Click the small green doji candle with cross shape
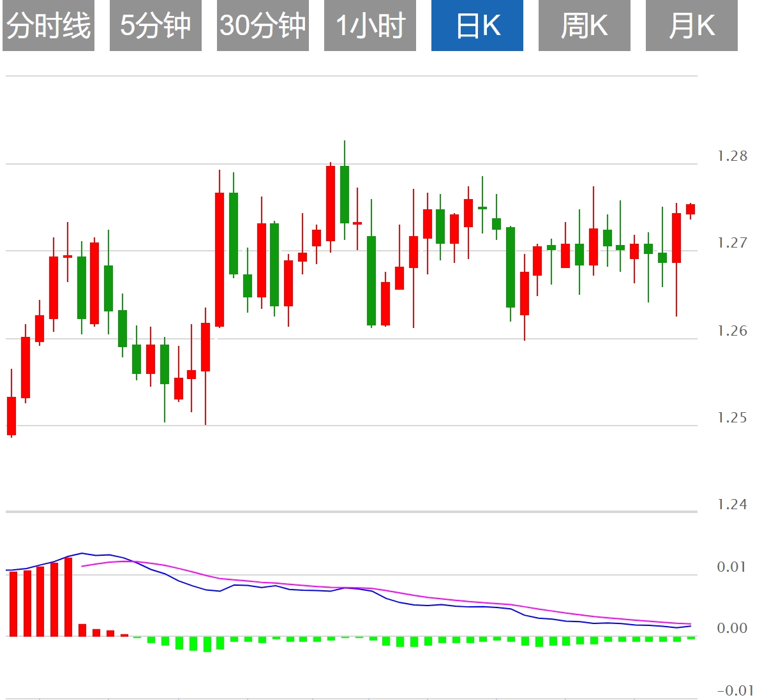Image resolution: width=769 pixels, height=700 pixels. click(482, 208)
